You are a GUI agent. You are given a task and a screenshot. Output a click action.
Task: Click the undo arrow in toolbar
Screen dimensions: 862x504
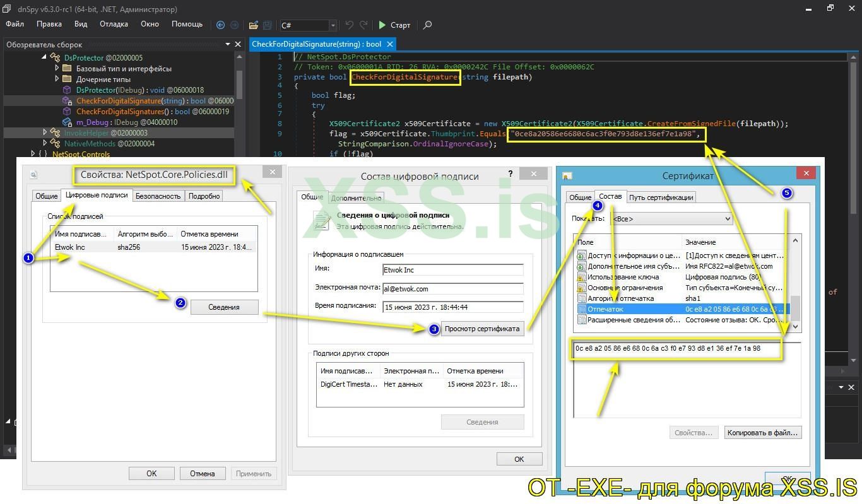349,25
